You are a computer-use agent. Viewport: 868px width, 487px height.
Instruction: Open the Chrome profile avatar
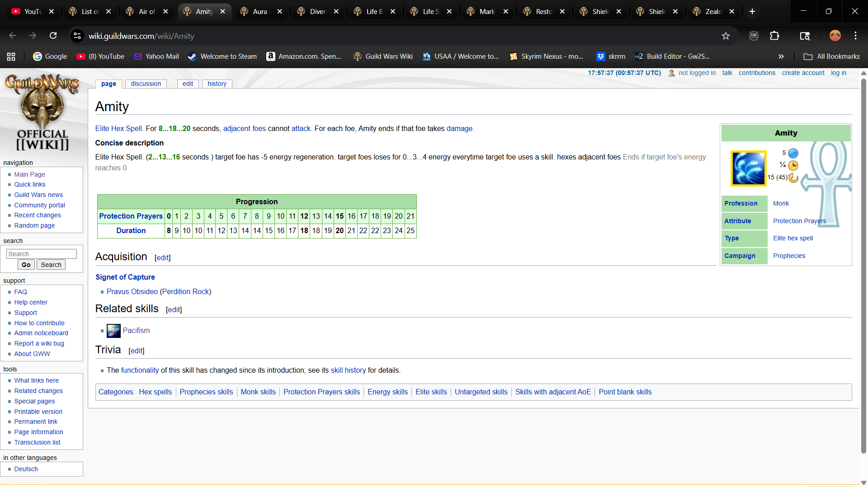tap(835, 36)
